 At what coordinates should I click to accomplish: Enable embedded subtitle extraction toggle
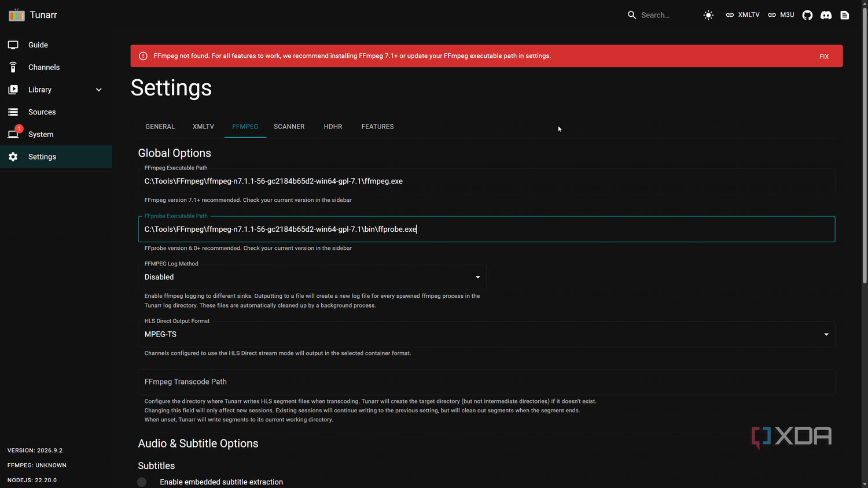coord(142,482)
